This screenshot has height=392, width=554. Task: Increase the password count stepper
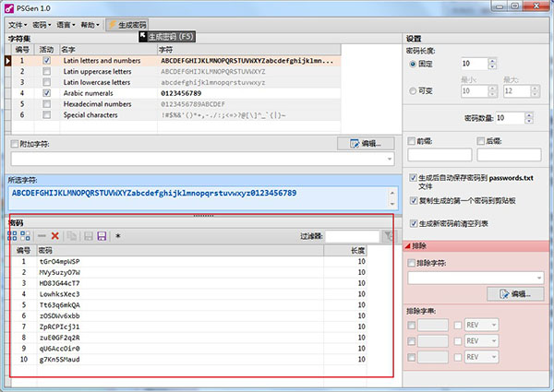[x=528, y=115]
